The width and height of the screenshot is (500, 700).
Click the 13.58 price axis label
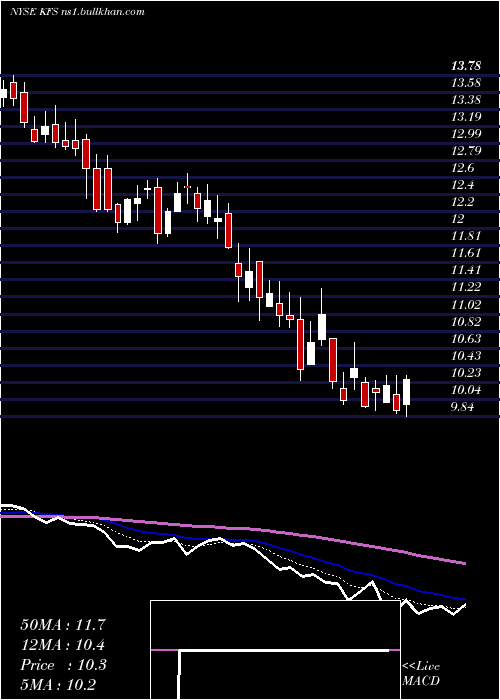pos(466,83)
